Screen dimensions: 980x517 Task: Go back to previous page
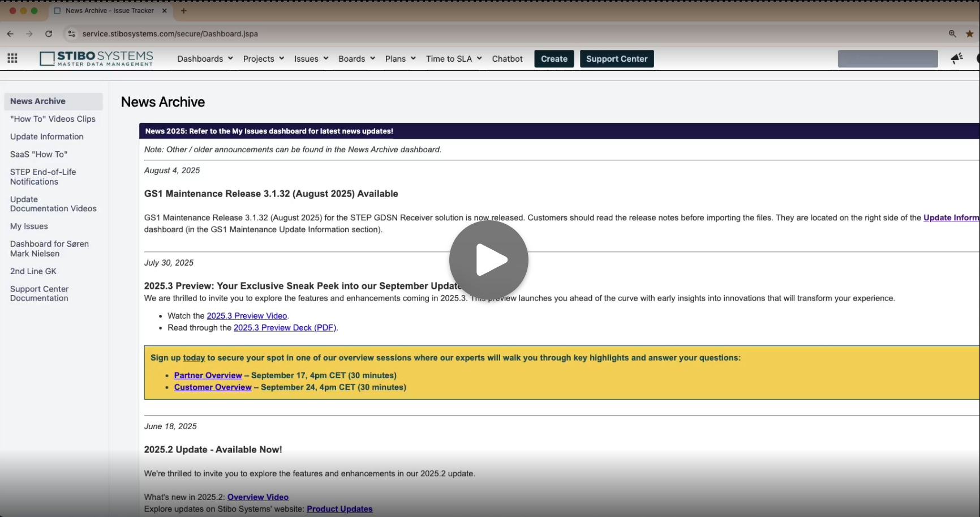click(10, 34)
